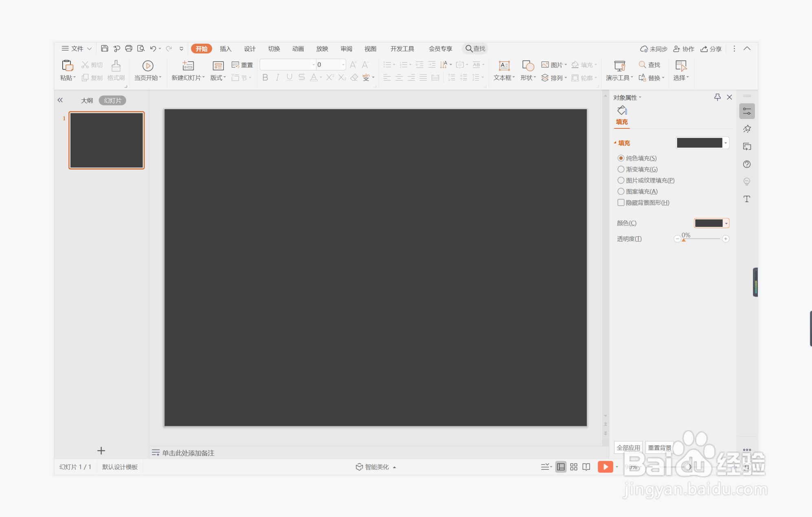Switch to normal view button in status bar
This screenshot has height=517, width=812.
click(561, 467)
